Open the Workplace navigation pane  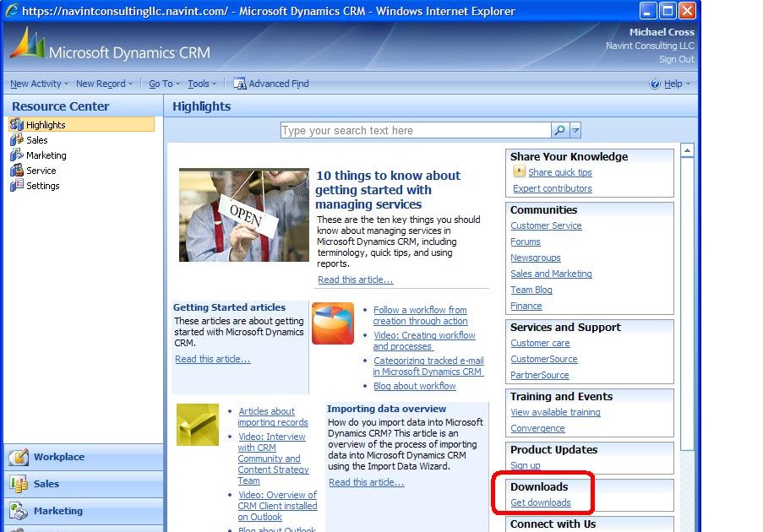point(83,457)
